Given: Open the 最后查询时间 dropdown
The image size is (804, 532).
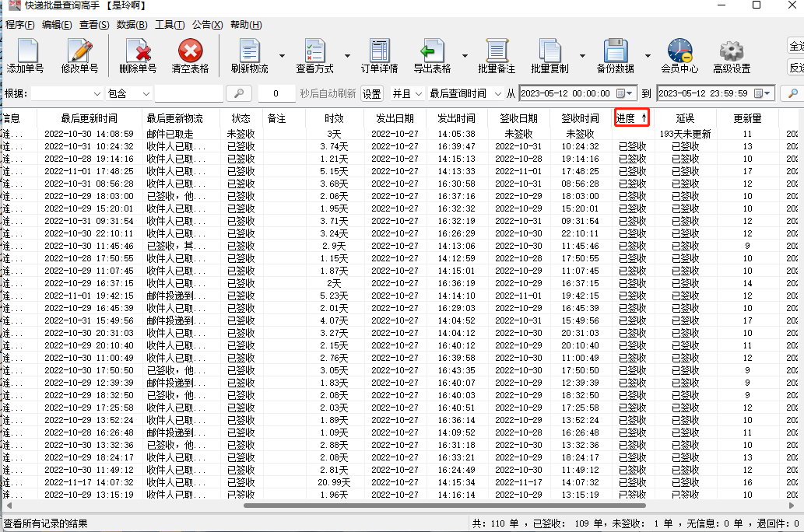Looking at the screenshot, I should click(465, 94).
